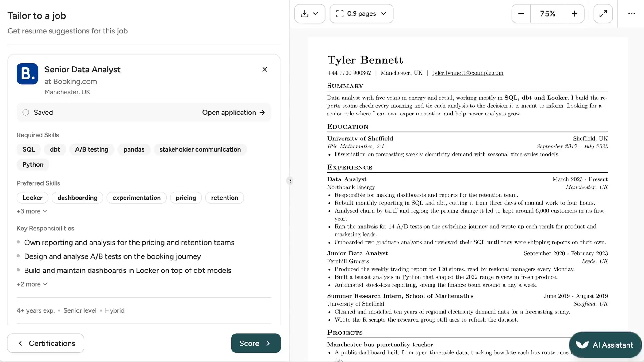Click the Booking.com logo icon
The width and height of the screenshot is (644, 362).
pos(27,74)
